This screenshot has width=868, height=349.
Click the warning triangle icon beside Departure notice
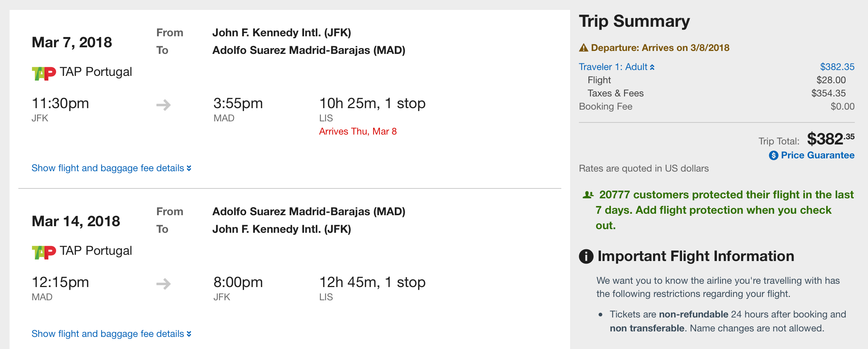583,48
